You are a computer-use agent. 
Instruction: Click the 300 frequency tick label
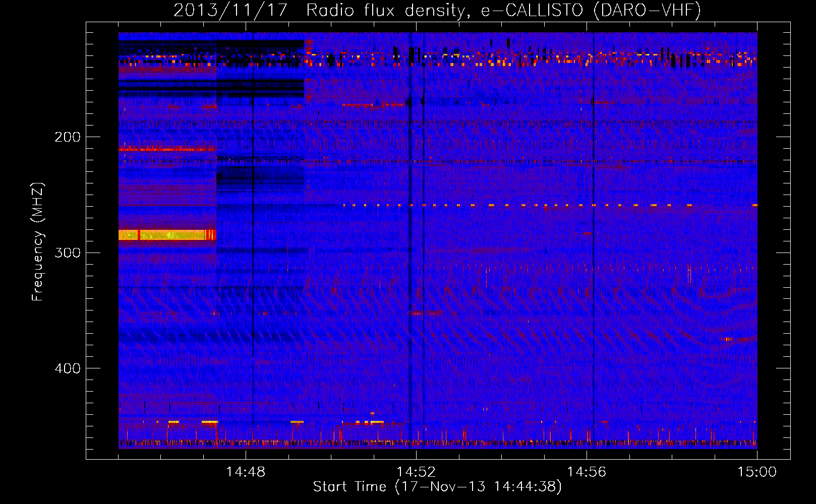coord(68,253)
